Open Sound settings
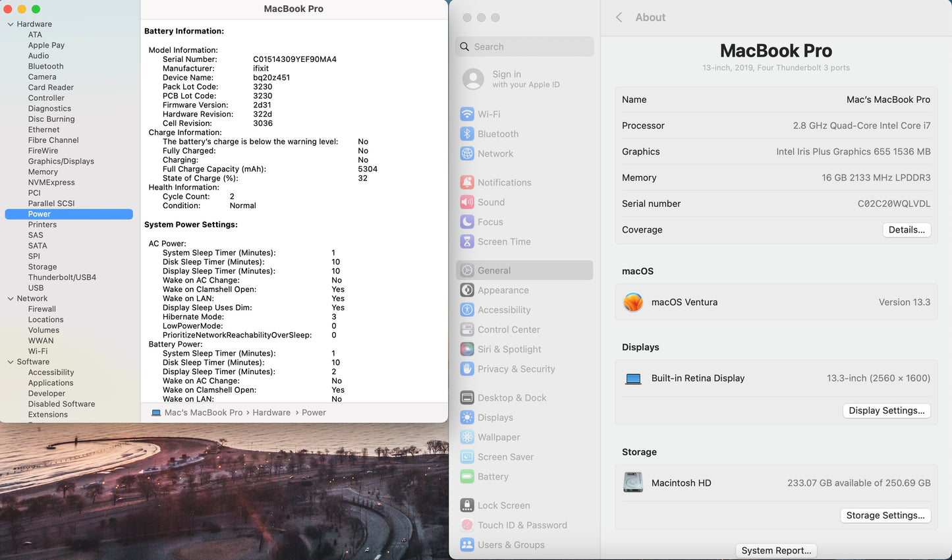952x560 pixels. 490,202
